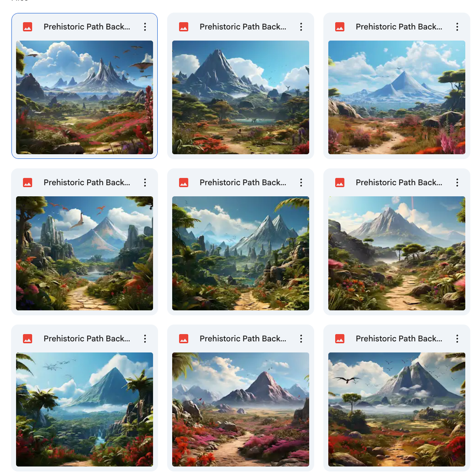Click image file-type icon on selected first card
This screenshot has width=476, height=473.
[28, 27]
